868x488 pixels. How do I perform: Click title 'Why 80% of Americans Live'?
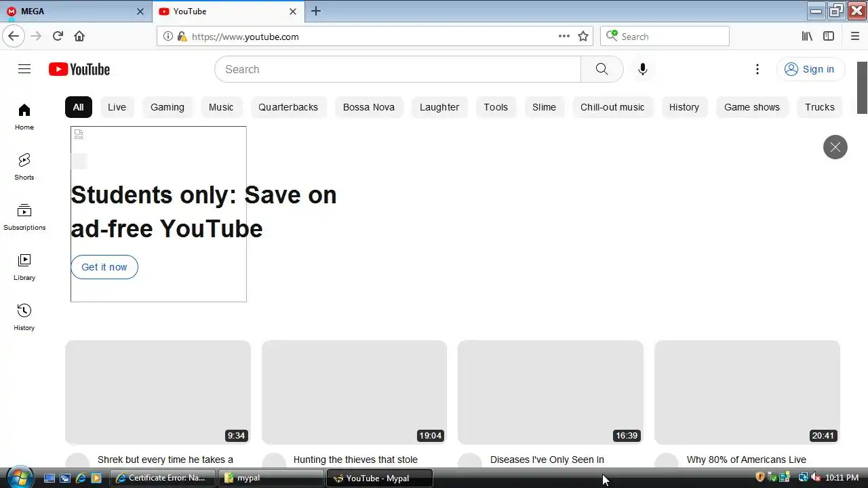point(747,460)
